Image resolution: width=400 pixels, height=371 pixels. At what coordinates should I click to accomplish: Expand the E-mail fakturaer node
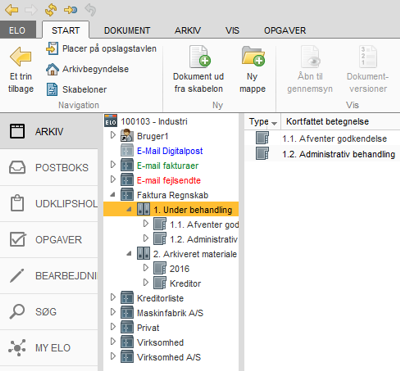113,165
